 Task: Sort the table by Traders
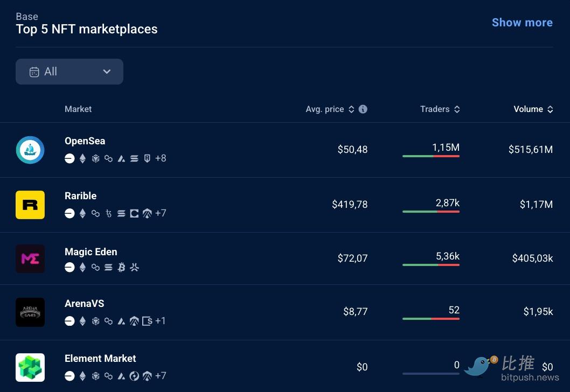coord(457,109)
